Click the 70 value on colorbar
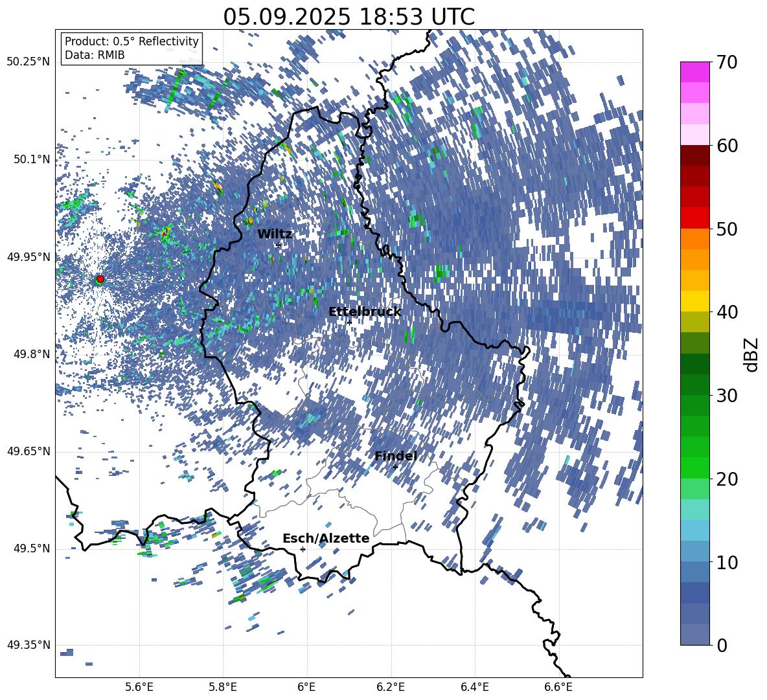 [x=727, y=62]
